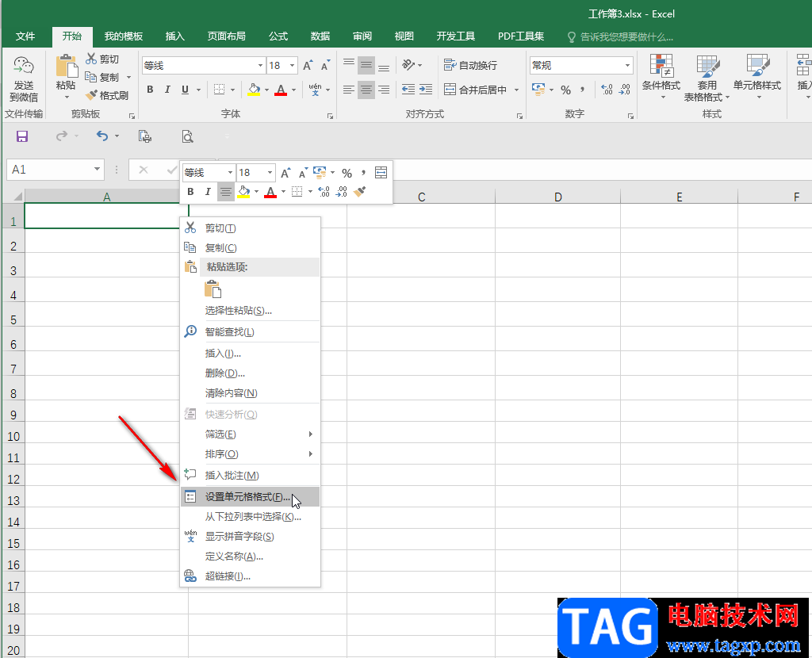Click the paste option icon in context menu
Screen dimensions: 812x658
213,289
